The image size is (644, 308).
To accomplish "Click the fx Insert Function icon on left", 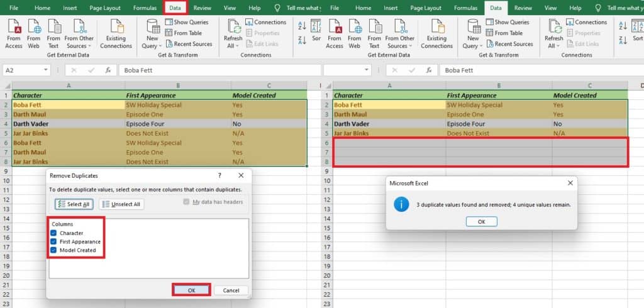I will (x=108, y=70).
